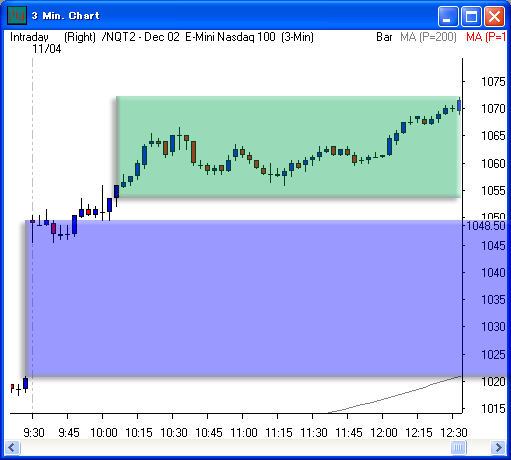This screenshot has height=460, width=511.
Task: Click the 12:00 time axis label
Action: [x=384, y=433]
